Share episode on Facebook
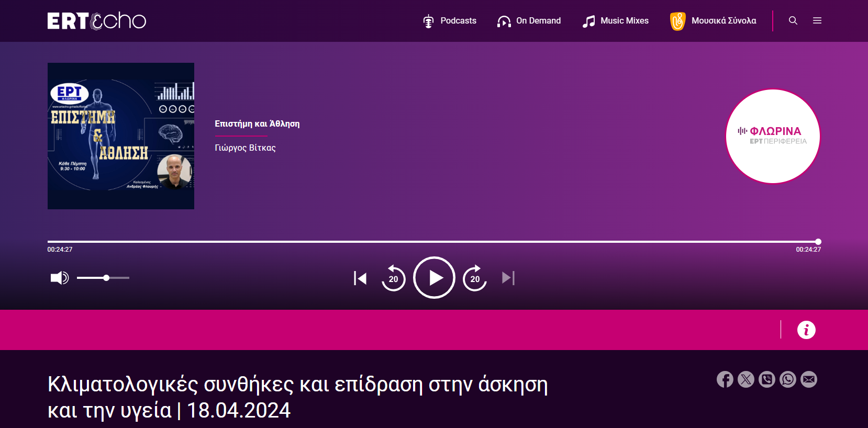The height and width of the screenshot is (428, 868). click(725, 379)
